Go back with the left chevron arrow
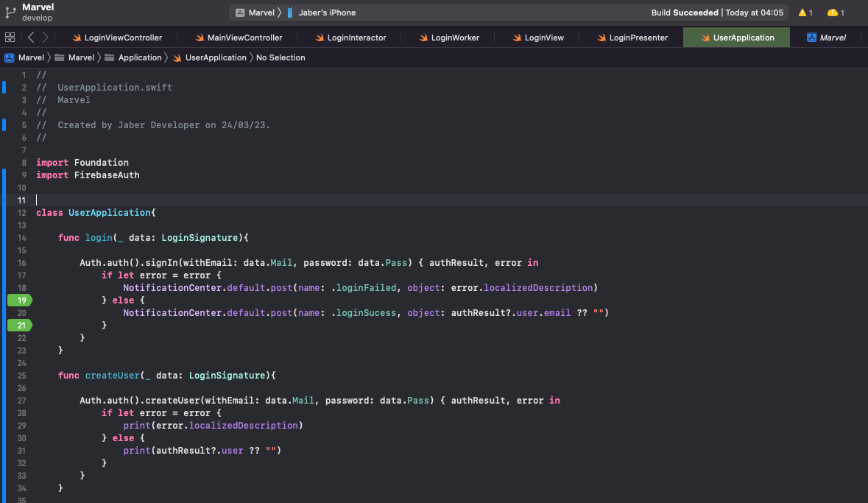The height and width of the screenshot is (503, 868). coord(31,38)
